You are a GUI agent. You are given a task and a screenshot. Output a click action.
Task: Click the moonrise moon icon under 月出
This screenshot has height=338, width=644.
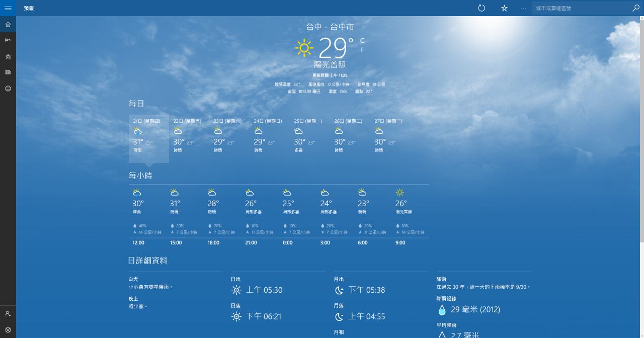pos(339,290)
